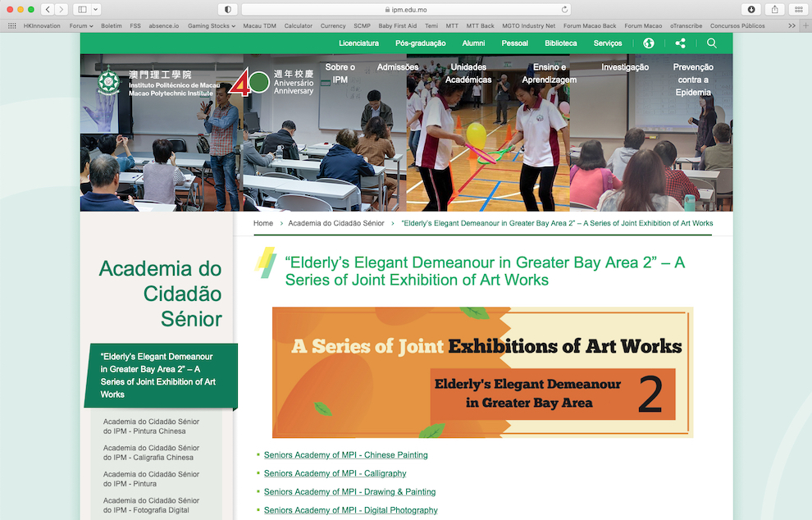Open the Biblioteca menu item
The width and height of the screenshot is (812, 520).
coord(561,43)
